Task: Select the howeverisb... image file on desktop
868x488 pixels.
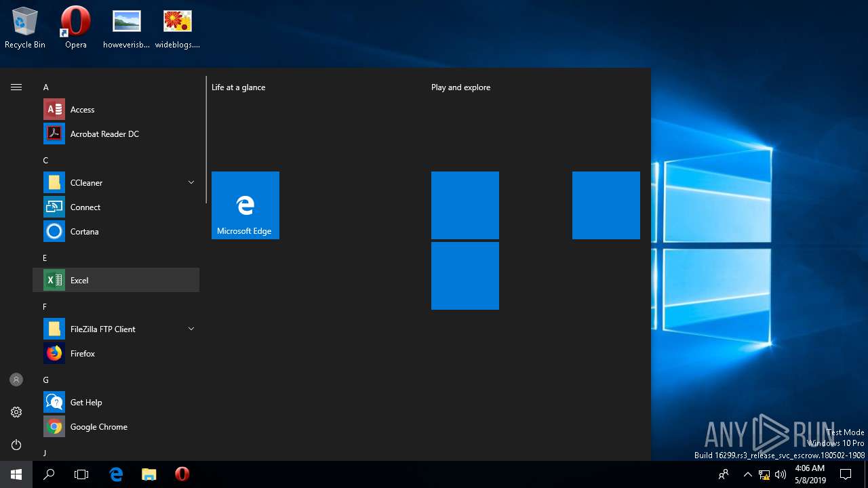Action: (x=127, y=28)
